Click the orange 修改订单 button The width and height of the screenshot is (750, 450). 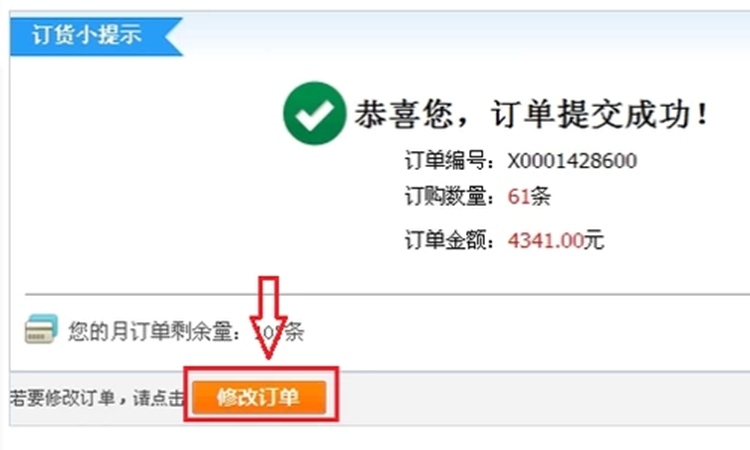[259, 397]
